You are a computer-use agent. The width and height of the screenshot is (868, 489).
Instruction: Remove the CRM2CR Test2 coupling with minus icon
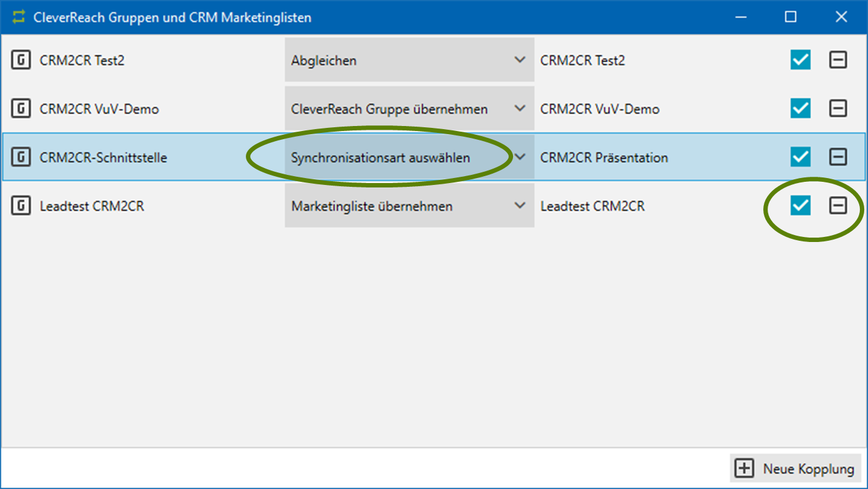tap(838, 60)
